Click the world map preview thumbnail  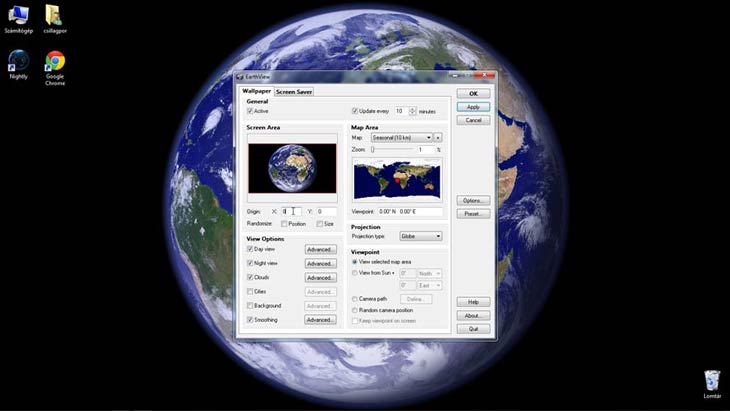pyautogui.click(x=397, y=180)
